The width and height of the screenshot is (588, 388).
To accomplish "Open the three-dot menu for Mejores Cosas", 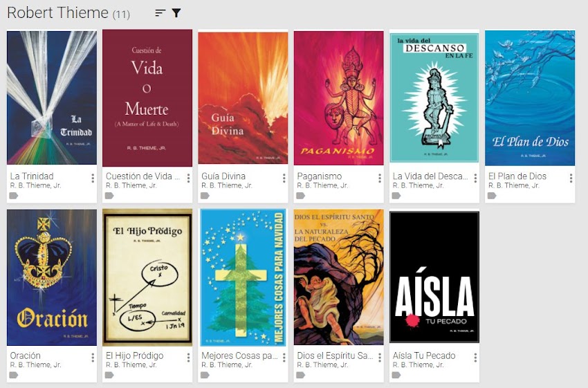I will [284, 358].
